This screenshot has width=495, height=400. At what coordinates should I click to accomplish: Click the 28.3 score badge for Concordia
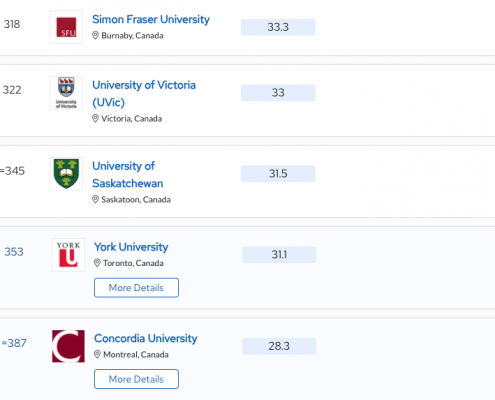point(279,346)
